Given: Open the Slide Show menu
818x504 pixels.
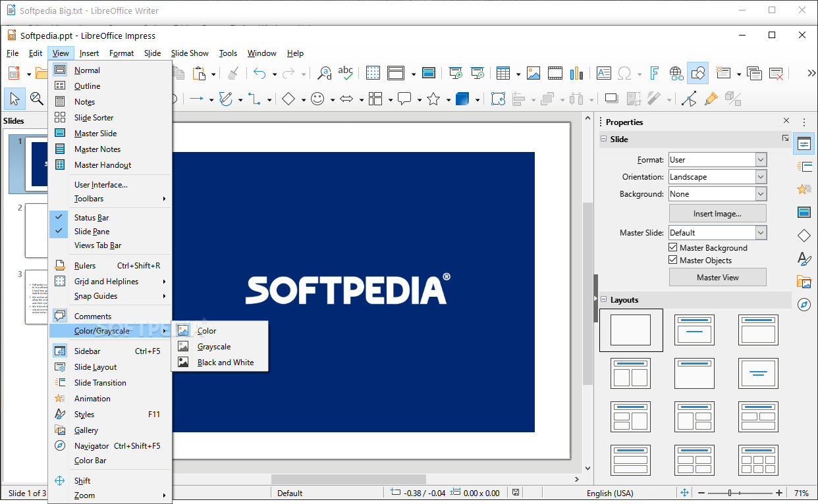Looking at the screenshot, I should (190, 53).
